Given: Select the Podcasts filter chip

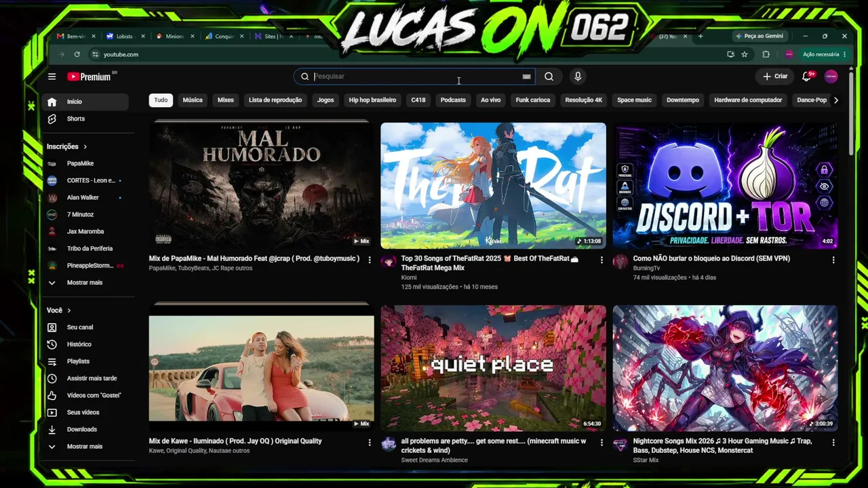Looking at the screenshot, I should [x=453, y=100].
